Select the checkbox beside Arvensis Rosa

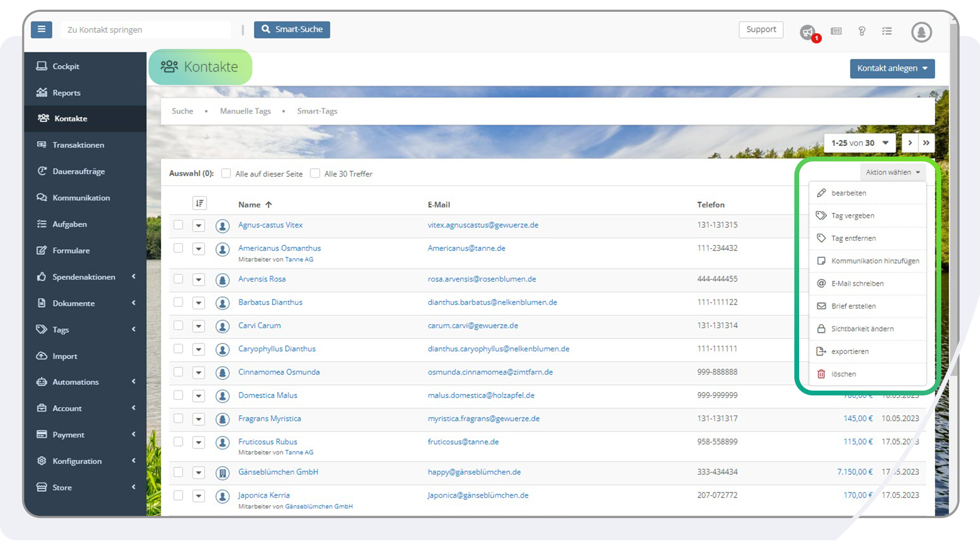click(178, 279)
